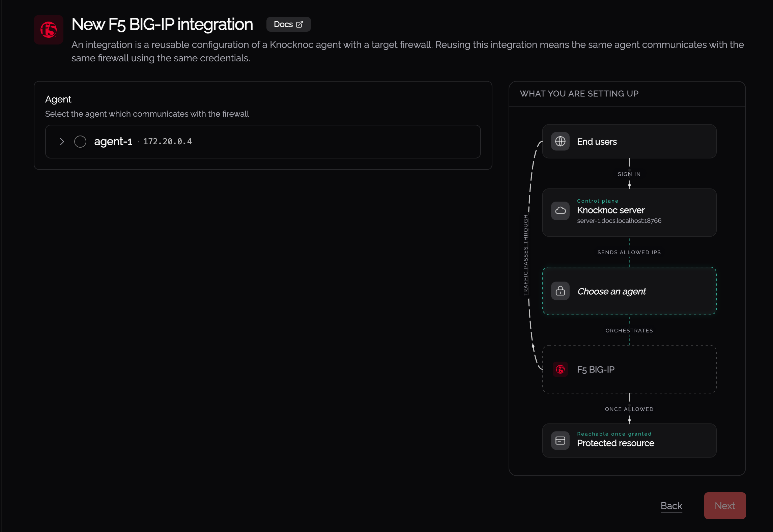Click the Protected resource label
The width and height of the screenshot is (773, 532).
(x=615, y=443)
